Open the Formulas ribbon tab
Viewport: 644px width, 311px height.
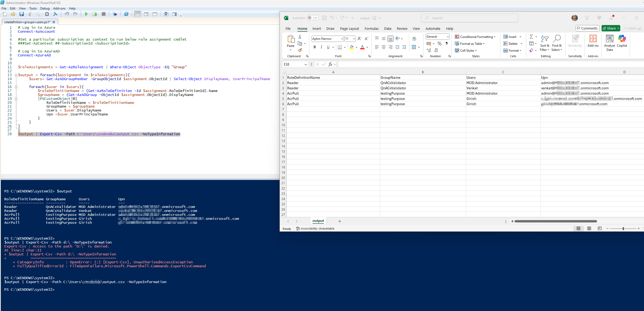tap(371, 28)
